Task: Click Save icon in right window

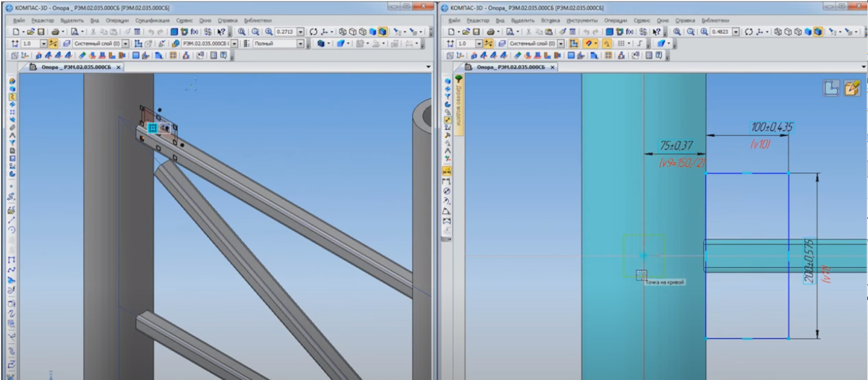Action: point(477,32)
